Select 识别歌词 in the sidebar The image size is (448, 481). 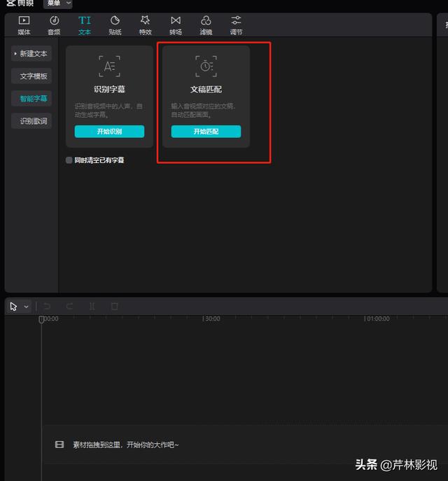31,121
